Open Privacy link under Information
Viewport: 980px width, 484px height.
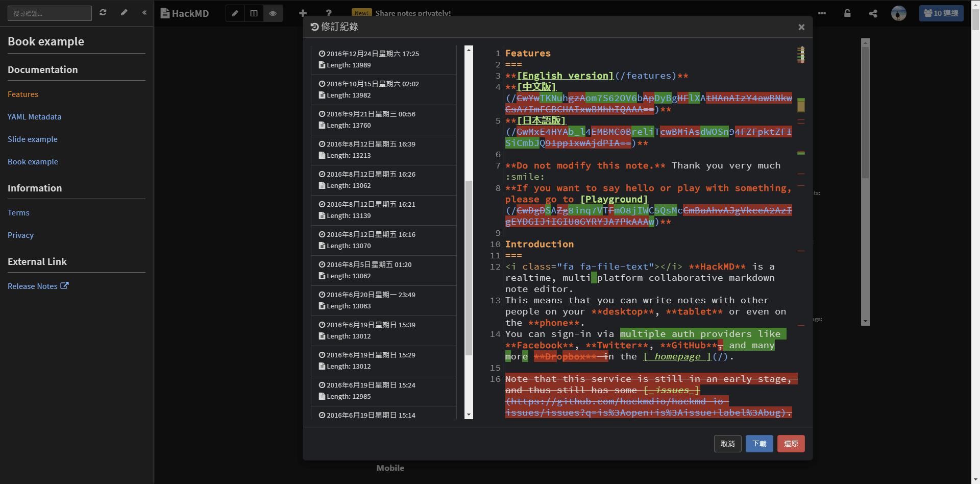(x=20, y=235)
